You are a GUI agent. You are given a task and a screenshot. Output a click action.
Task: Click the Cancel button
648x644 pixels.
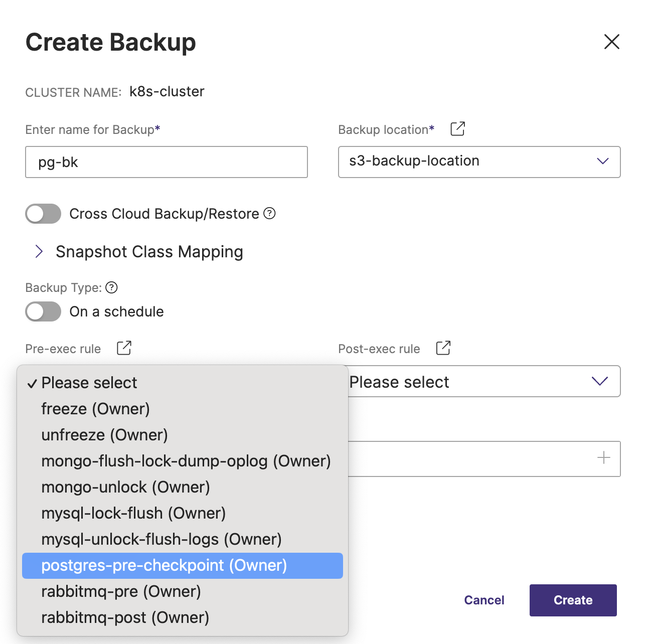484,600
